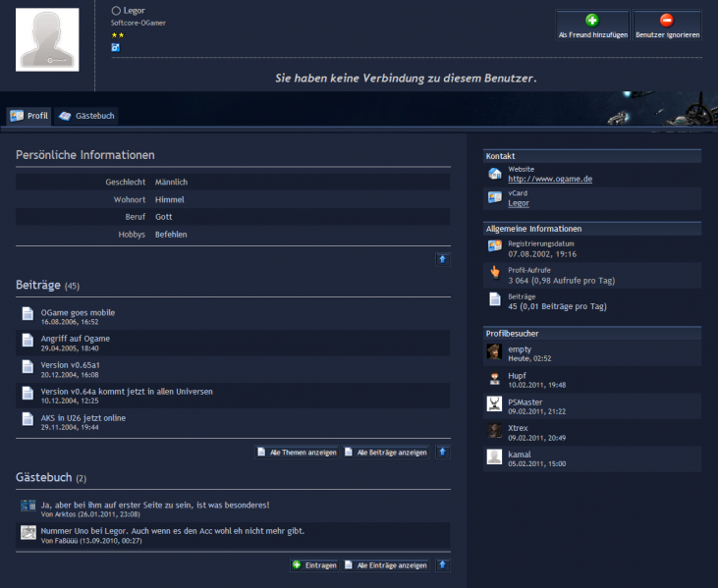718x588 pixels.
Task: Open the post 'AKS in U26 jetzt online'
Action: (x=83, y=418)
